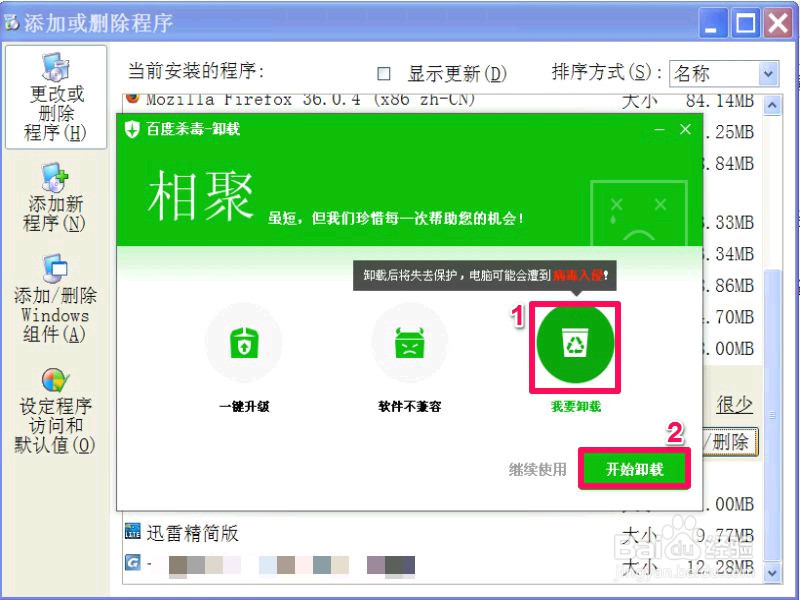The height and width of the screenshot is (600, 800).
Task: Minimize the 百度杀毒 uninstall dialog
Action: [659, 130]
